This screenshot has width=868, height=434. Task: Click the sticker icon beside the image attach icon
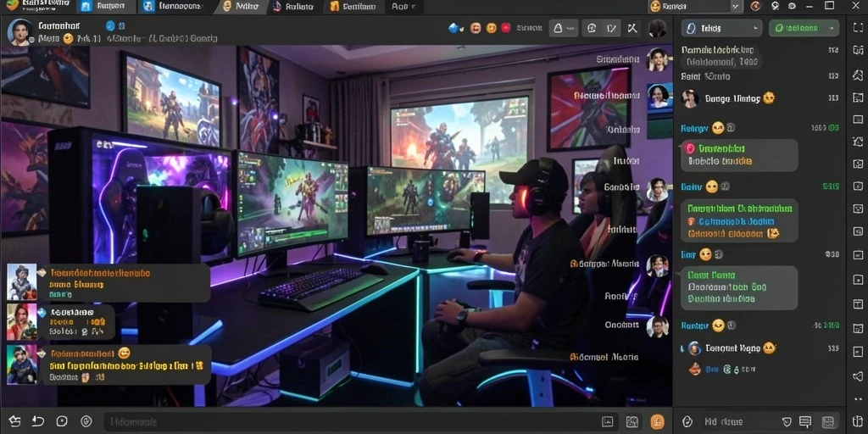[x=632, y=421]
